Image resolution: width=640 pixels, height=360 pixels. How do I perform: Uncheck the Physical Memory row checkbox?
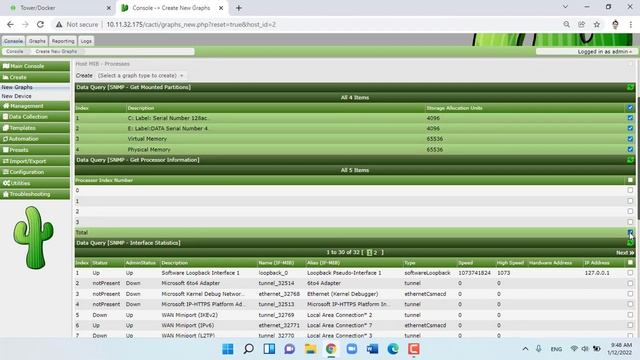point(630,149)
